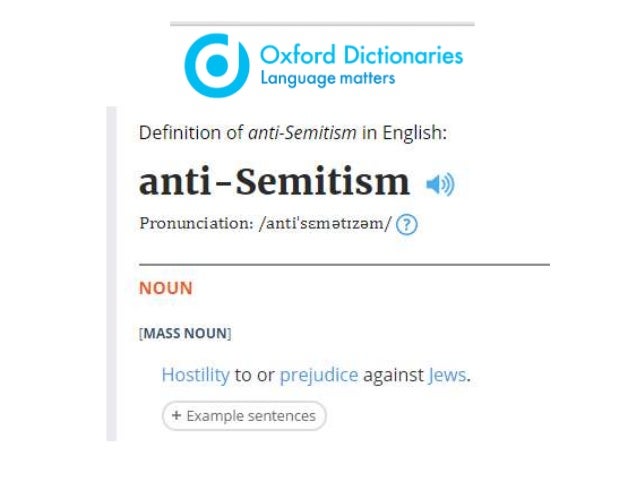Open the prejudice definition link
Viewport: 638px width, 479px height.
(319, 375)
